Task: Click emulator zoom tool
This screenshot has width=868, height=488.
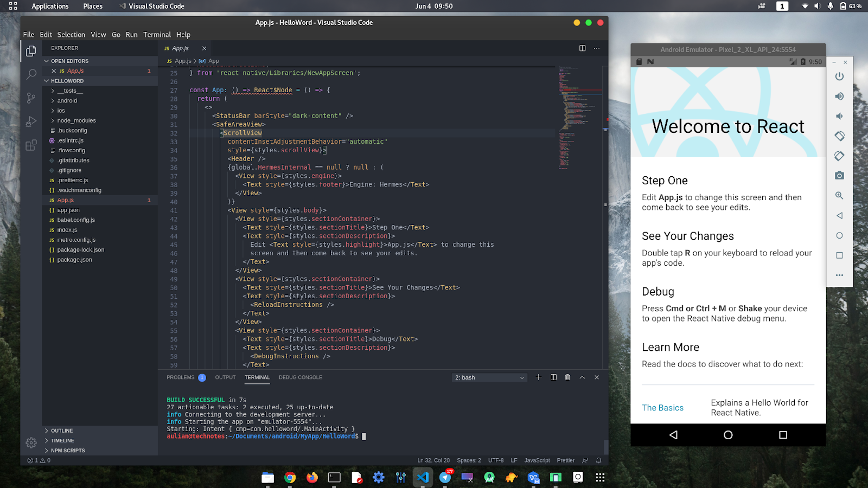Action: point(839,196)
